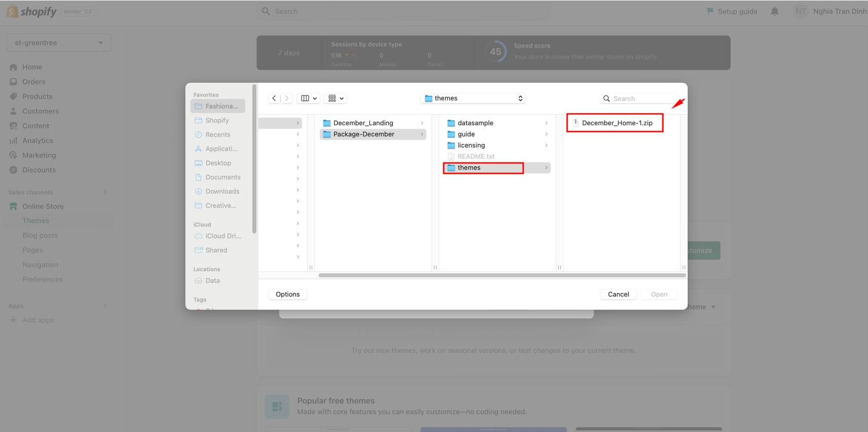
Task: Click the back navigation arrow in file dialog
Action: [x=274, y=98]
